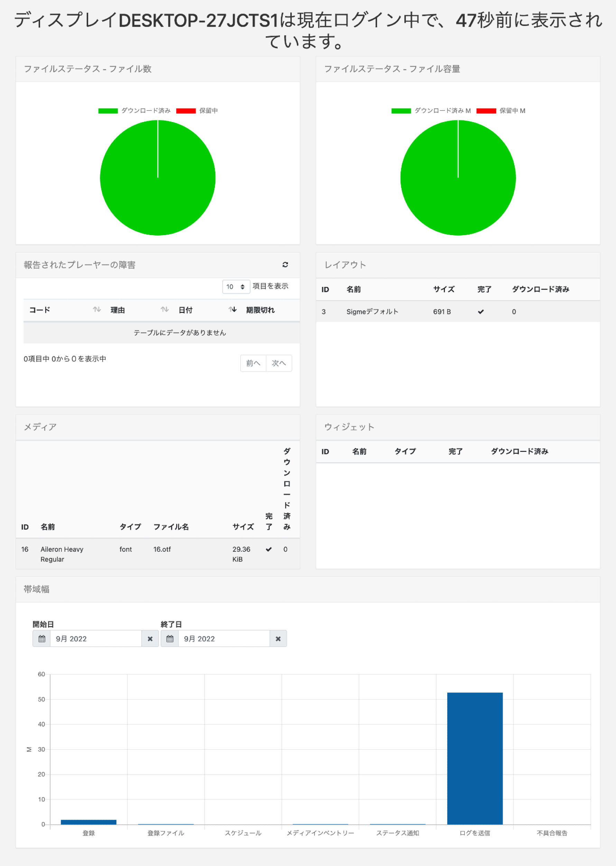Open the end date calendar icon

(169, 639)
